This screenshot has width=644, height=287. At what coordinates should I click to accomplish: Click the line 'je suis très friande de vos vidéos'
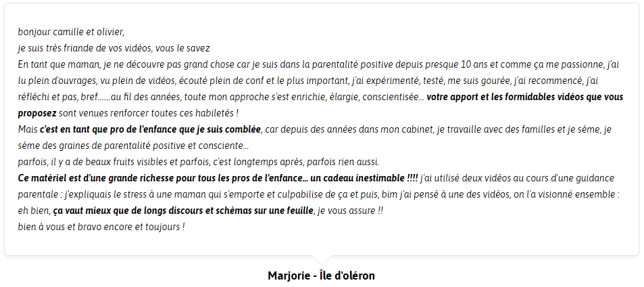[83, 48]
